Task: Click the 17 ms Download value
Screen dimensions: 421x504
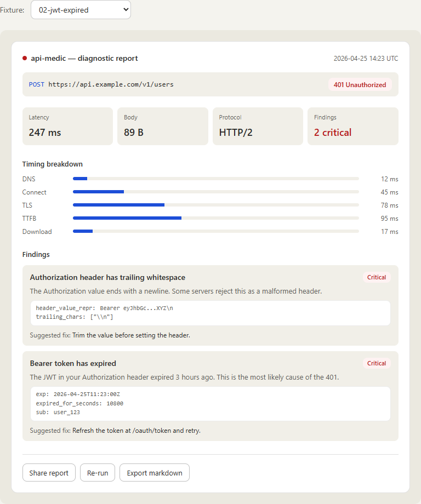Action: (x=390, y=232)
